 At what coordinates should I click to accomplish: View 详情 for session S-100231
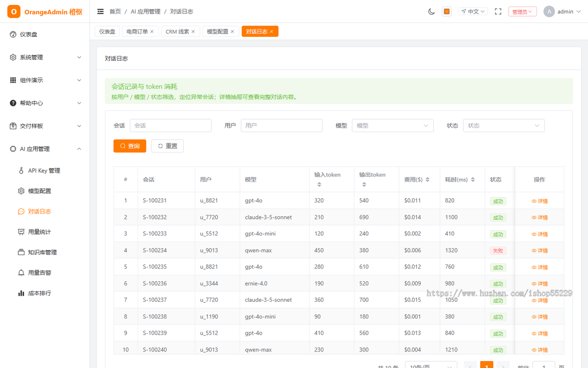tap(539, 201)
